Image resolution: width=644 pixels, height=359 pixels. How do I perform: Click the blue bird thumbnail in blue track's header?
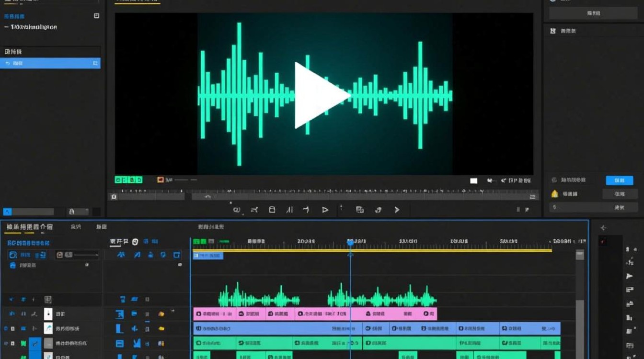(x=48, y=328)
